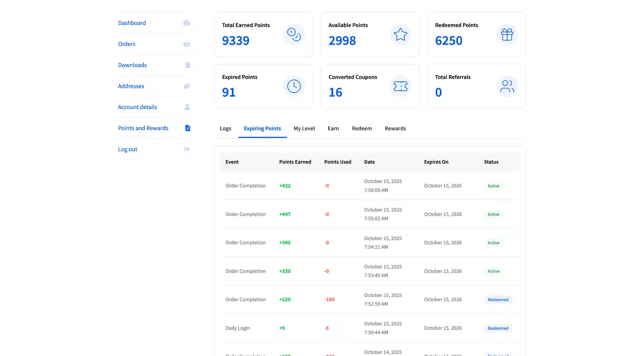This screenshot has height=356, width=644.
Task: Click the Points and Rewards document icon
Action: click(188, 128)
